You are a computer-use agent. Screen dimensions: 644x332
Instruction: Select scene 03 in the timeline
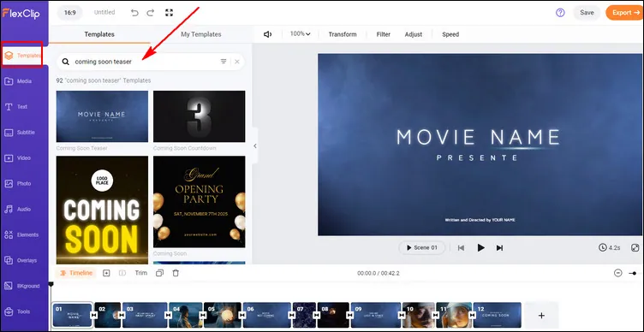coord(145,315)
